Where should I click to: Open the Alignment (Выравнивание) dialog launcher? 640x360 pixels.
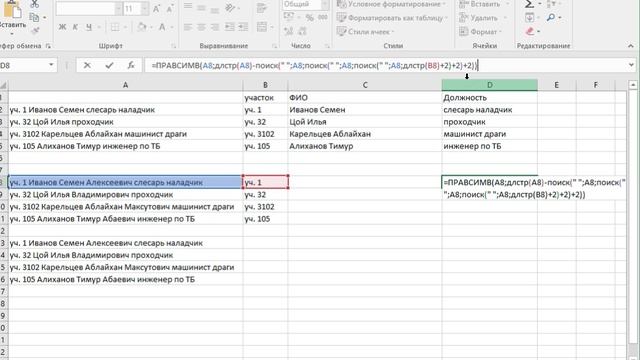coord(274,46)
